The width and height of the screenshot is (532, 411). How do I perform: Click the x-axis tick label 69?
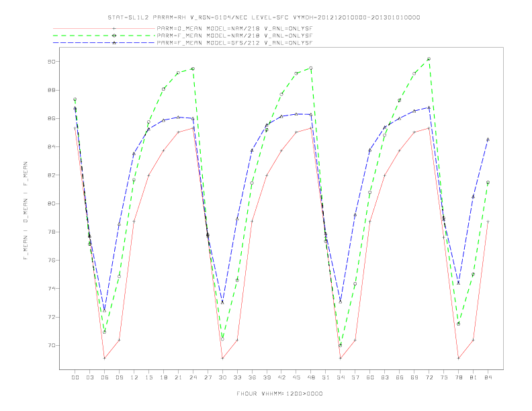(x=414, y=377)
